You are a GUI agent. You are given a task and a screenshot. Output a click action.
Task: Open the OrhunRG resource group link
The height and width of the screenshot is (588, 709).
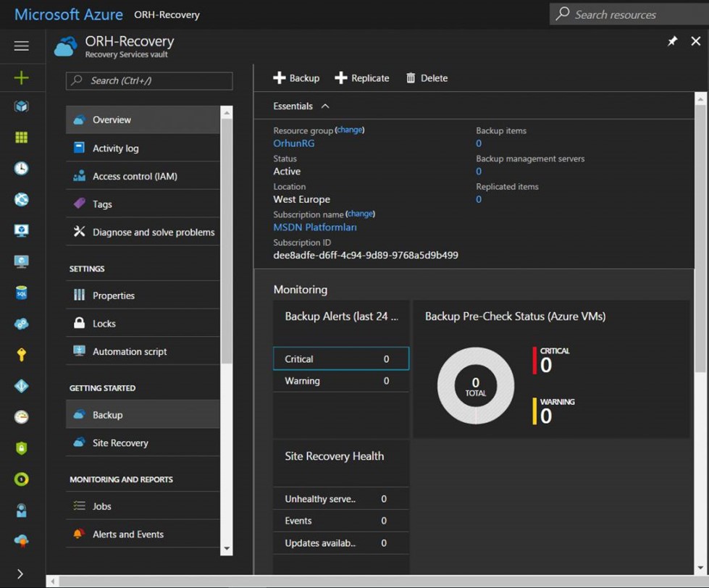(x=294, y=143)
